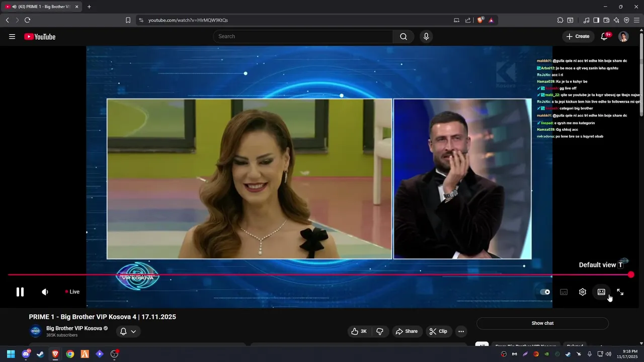Open player settings gear
This screenshot has height=362, width=644.
[x=583, y=292]
